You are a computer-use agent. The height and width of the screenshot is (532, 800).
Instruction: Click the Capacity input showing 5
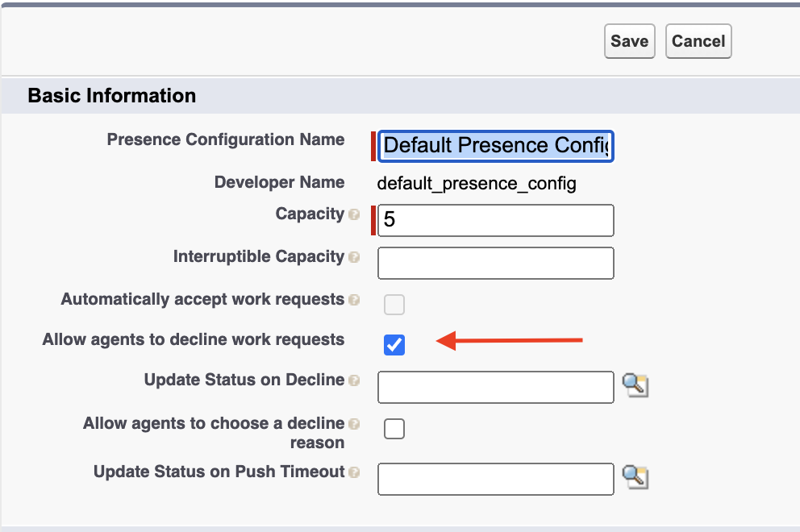coord(495,220)
